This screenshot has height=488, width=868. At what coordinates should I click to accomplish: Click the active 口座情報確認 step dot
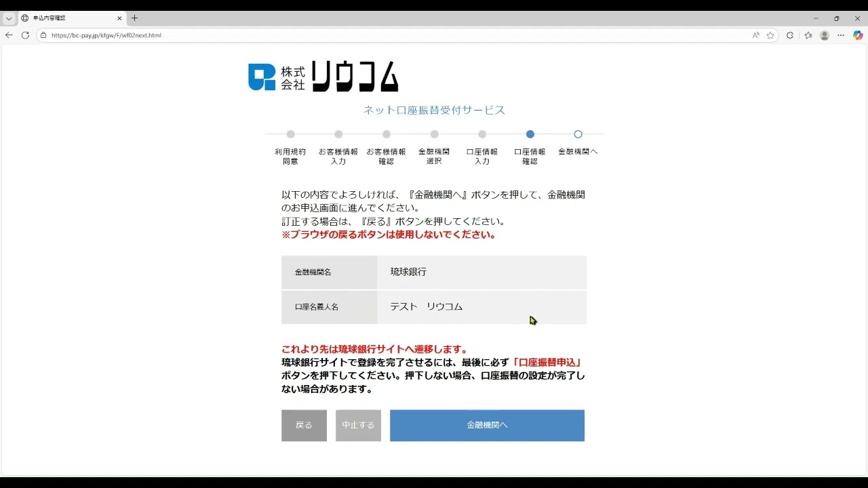[530, 134]
